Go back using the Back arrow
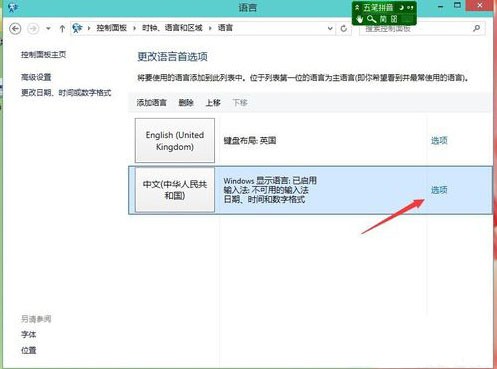The image size is (497, 369). tap(15, 29)
